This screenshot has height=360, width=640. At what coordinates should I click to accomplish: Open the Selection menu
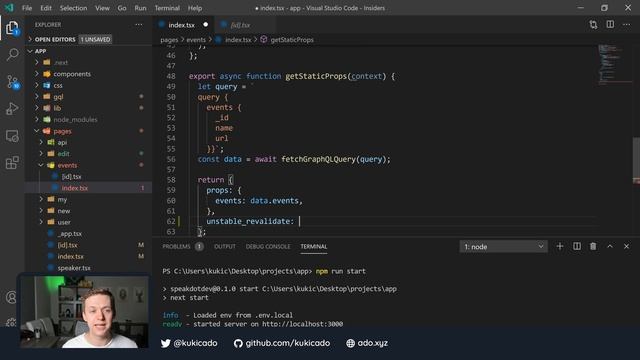(73, 8)
